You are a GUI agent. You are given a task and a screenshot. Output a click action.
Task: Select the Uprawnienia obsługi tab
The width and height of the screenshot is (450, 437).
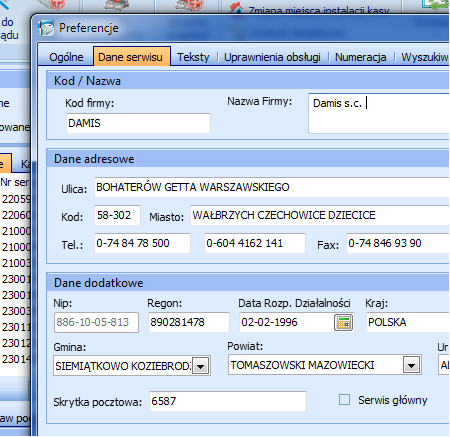click(x=272, y=57)
